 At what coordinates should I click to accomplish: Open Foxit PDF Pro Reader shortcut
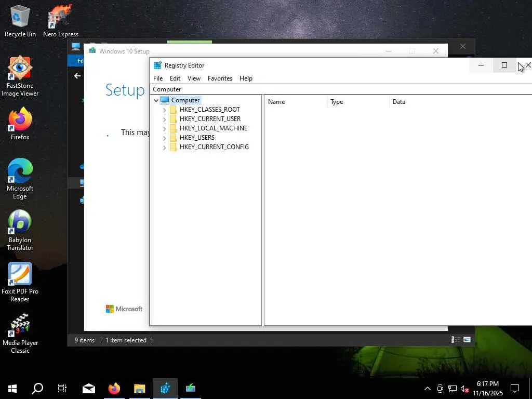point(20,282)
